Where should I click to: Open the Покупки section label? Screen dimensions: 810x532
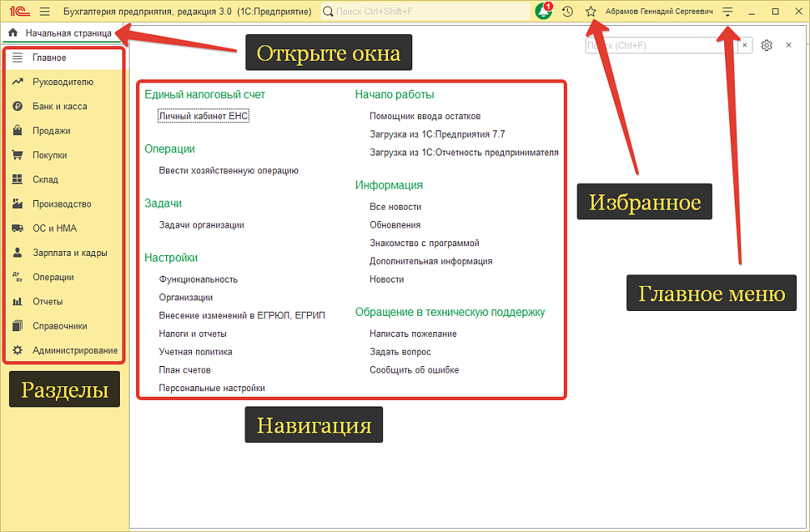49,155
